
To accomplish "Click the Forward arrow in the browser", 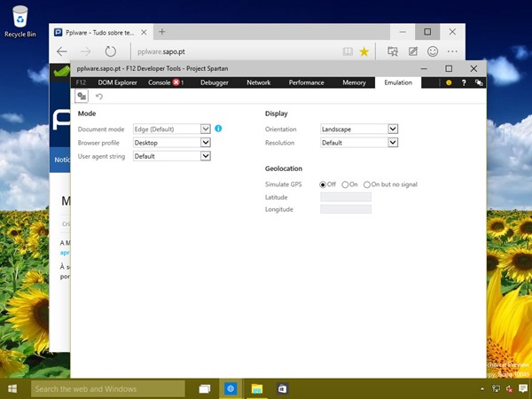I will click(x=85, y=51).
